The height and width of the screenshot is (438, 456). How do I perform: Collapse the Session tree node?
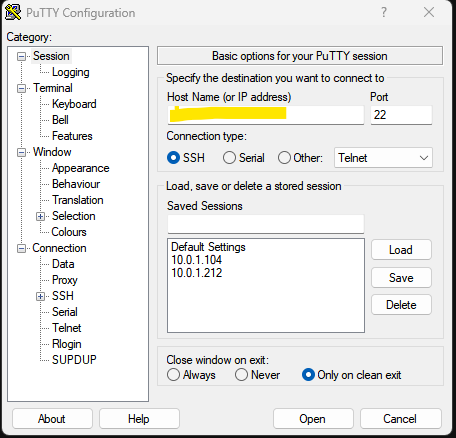[x=21, y=57]
